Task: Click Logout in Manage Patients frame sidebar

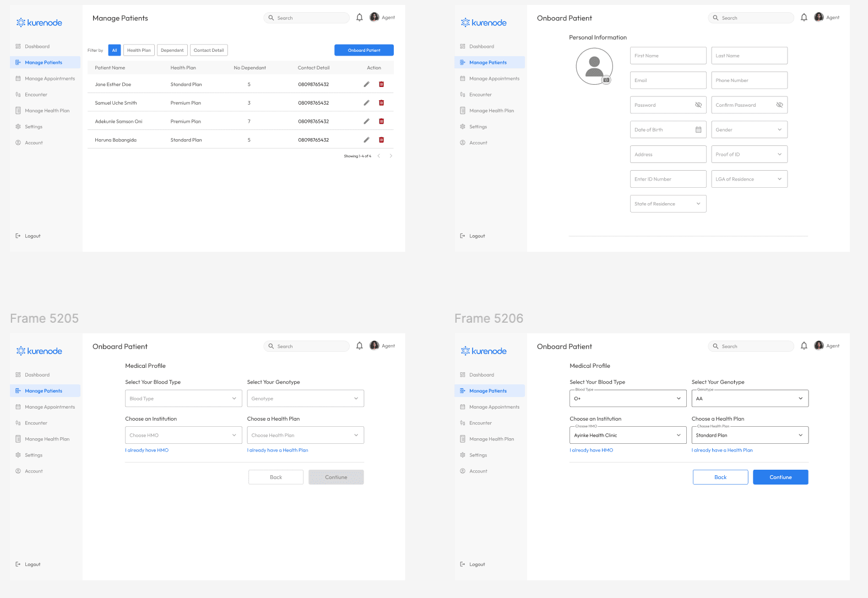Action: 28,236
